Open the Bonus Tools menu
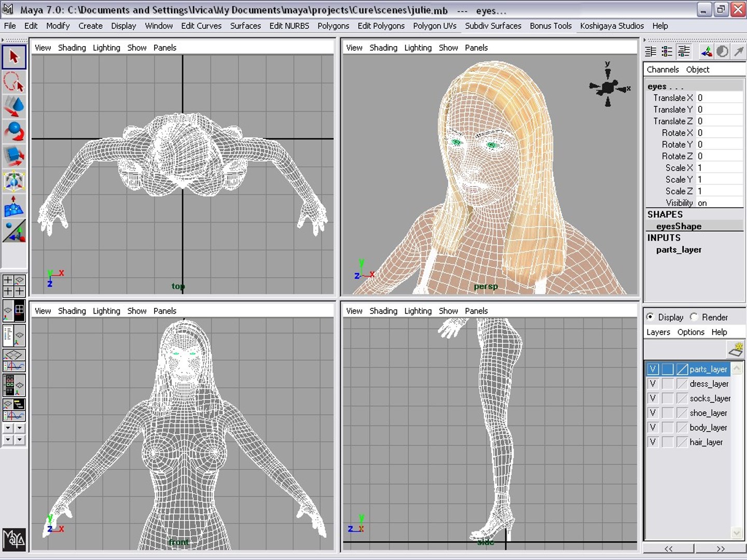Screen dimensions: 747x560 [x=551, y=26]
